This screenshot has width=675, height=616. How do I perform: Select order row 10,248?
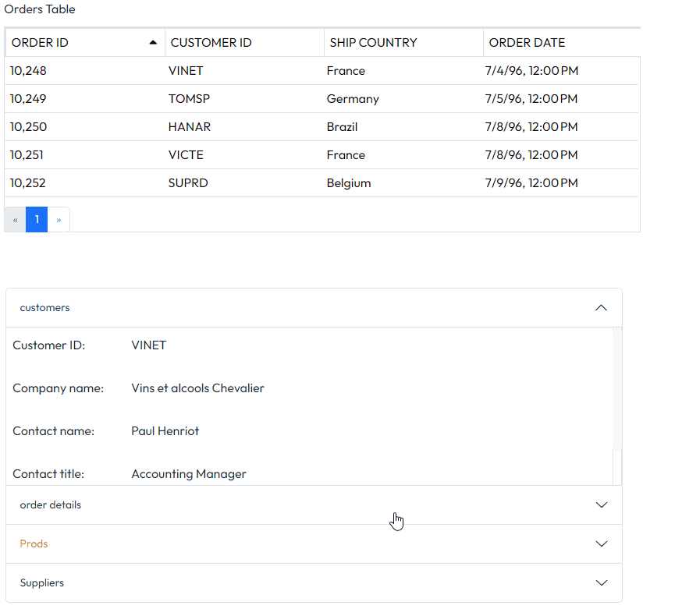pyautogui.click(x=322, y=70)
